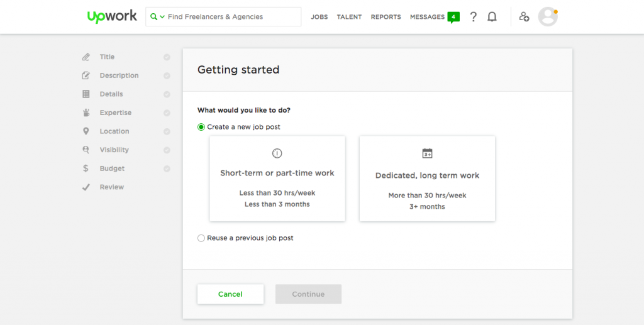Click the Budget dollar icon
This screenshot has width=644, height=325.
click(x=86, y=168)
